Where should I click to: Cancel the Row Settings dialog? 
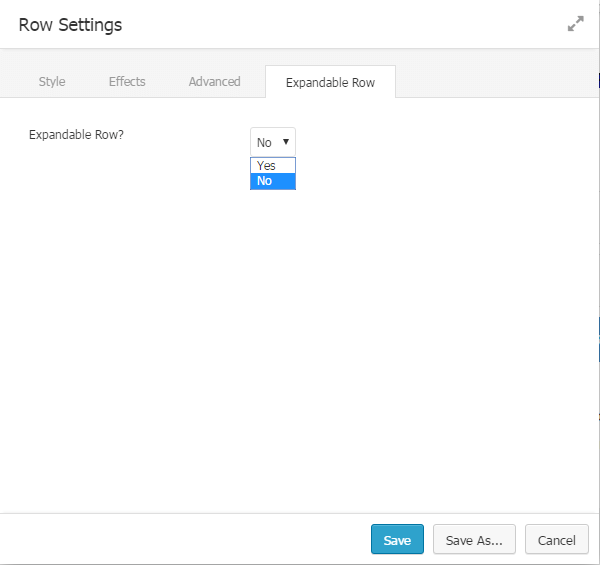557,540
